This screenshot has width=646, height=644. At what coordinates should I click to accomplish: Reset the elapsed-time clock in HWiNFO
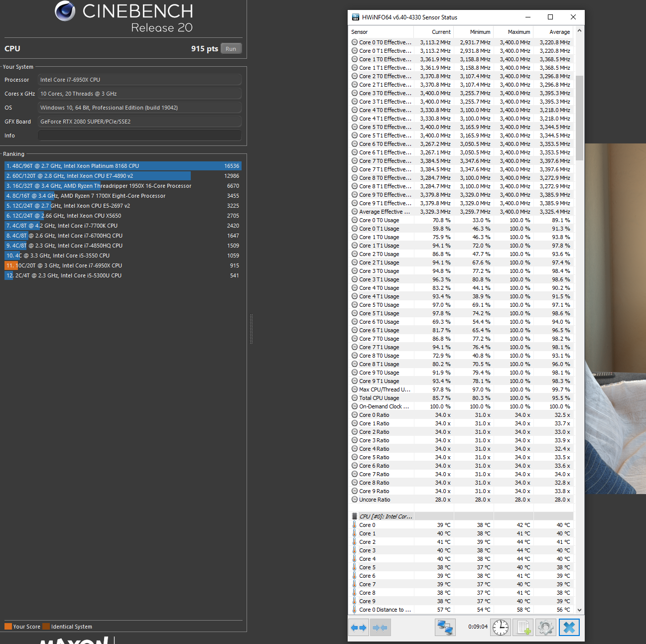(501, 628)
